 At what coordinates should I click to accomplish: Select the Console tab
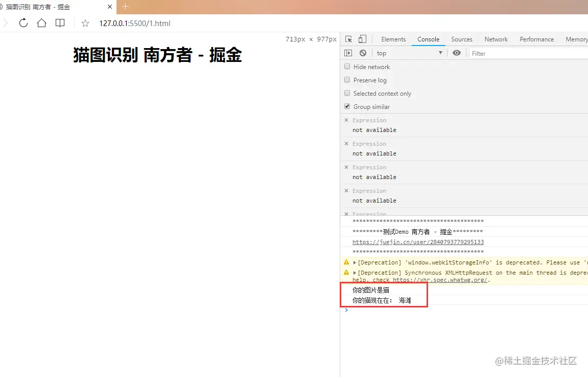pos(428,39)
